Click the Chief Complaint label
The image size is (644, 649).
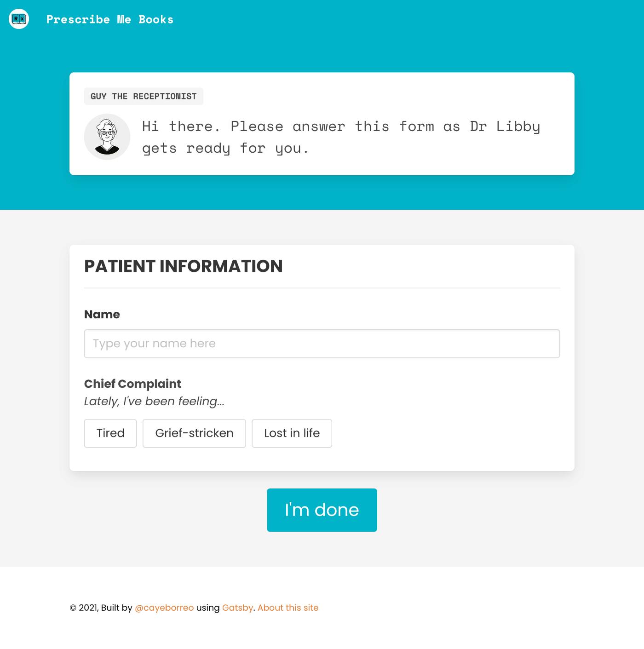pos(132,384)
